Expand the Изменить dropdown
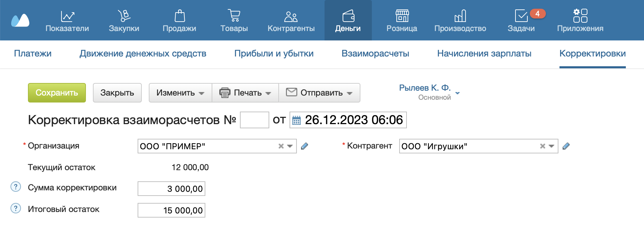 tap(180, 93)
